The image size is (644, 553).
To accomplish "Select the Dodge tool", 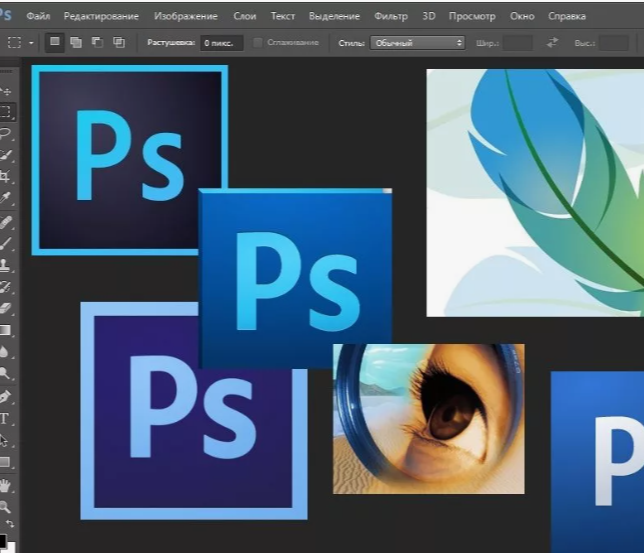I will click(x=6, y=373).
